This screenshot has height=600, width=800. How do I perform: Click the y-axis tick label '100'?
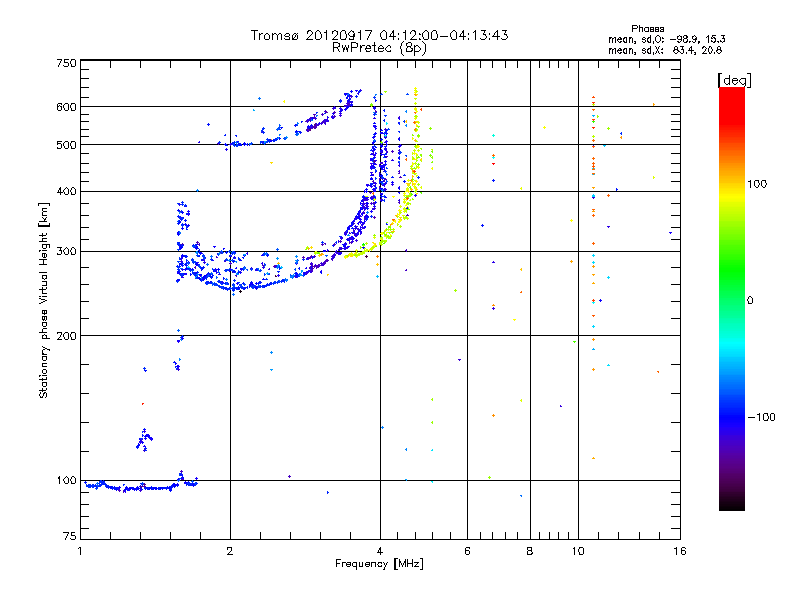[66, 480]
